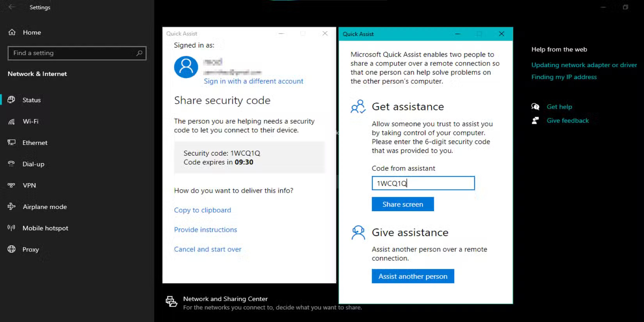Select the Airplane mode icon
This screenshot has height=322, width=644.
pyautogui.click(x=12, y=206)
